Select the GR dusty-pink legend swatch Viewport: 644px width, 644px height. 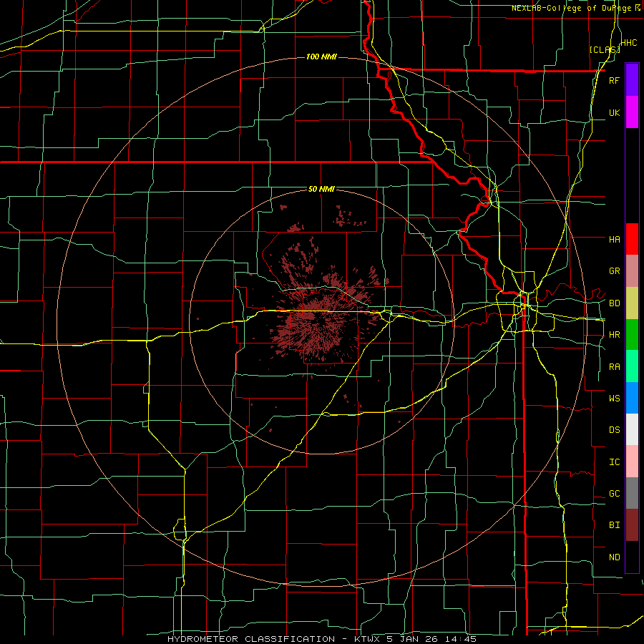632,271
